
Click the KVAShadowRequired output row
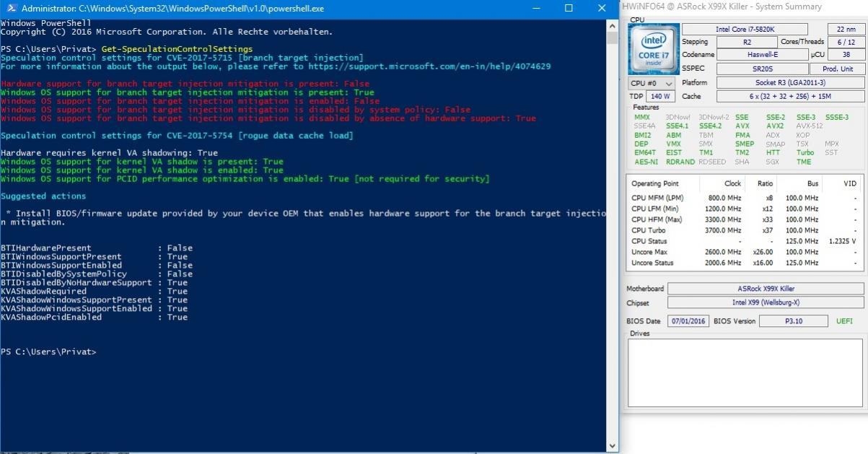[x=95, y=292]
